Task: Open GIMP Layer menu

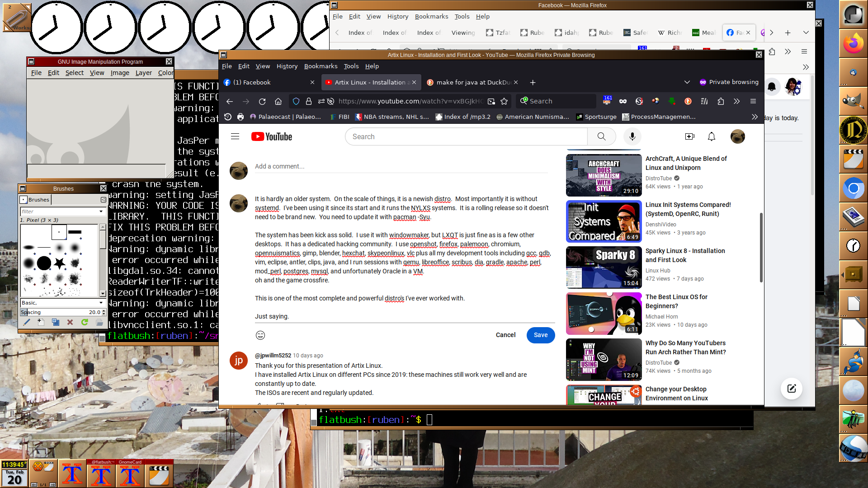Action: (x=144, y=73)
